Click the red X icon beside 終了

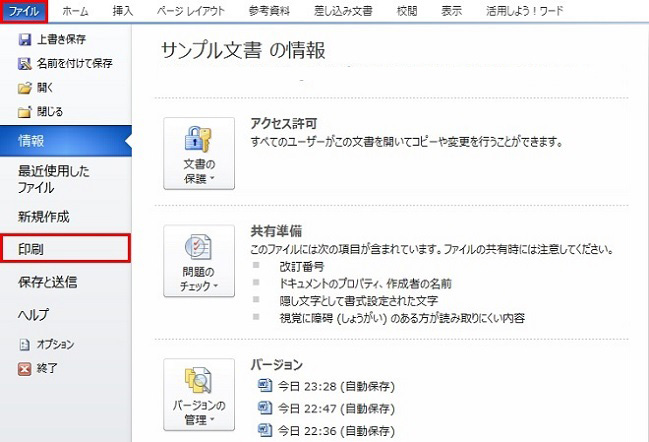coord(24,368)
